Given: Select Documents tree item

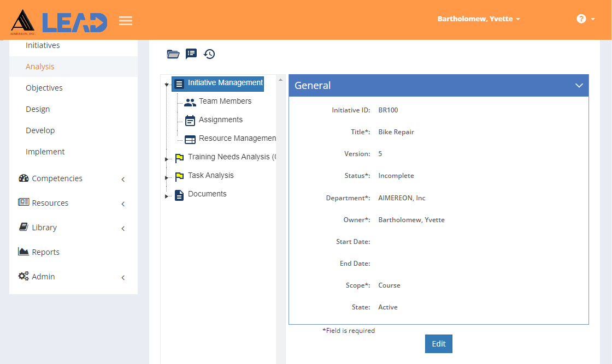Looking at the screenshot, I should click(207, 194).
